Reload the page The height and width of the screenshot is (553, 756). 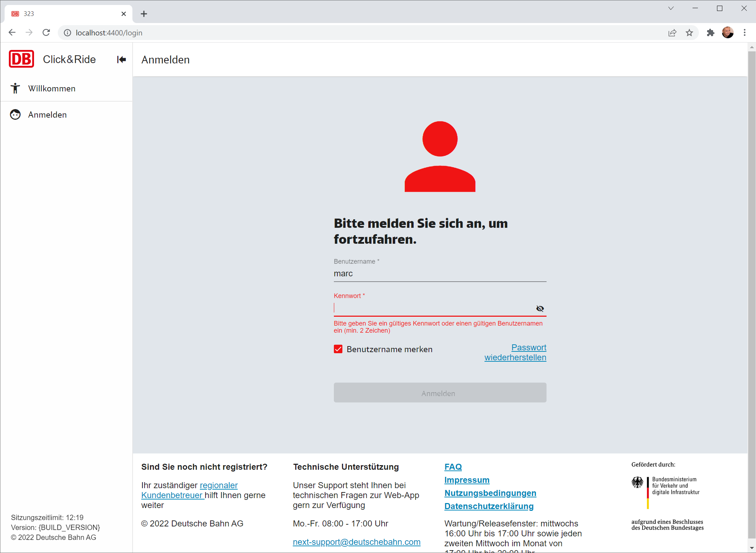(46, 33)
